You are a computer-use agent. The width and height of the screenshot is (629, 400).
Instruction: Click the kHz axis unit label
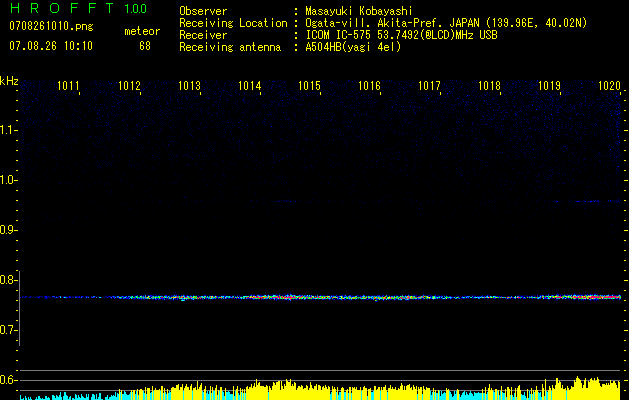pyautogui.click(x=9, y=81)
